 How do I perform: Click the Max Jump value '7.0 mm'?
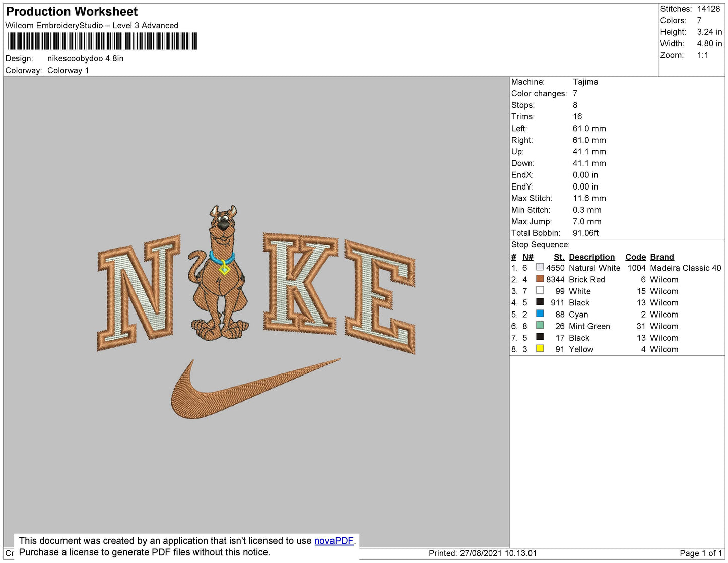coord(587,221)
